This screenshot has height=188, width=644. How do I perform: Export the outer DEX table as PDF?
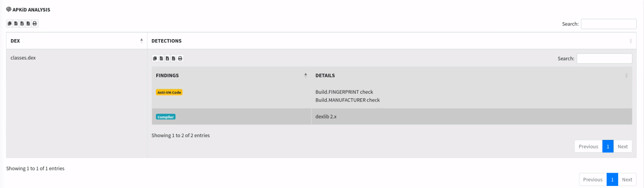click(x=28, y=24)
